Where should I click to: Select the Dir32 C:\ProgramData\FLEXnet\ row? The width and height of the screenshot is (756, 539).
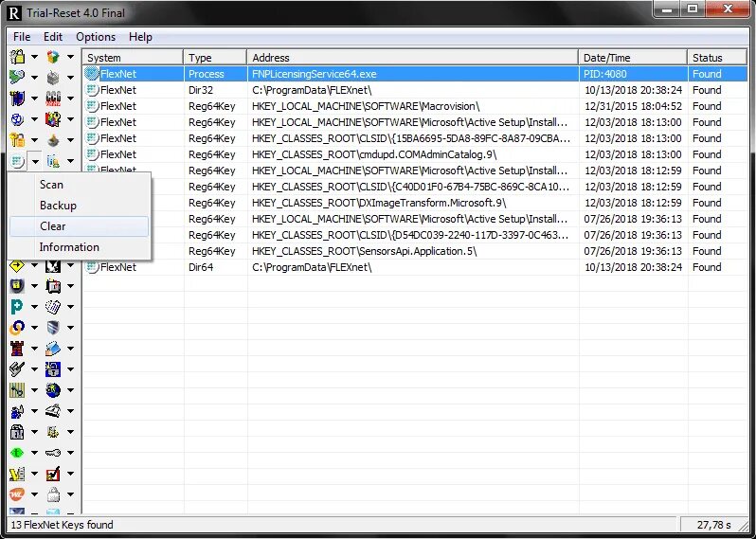coord(415,90)
